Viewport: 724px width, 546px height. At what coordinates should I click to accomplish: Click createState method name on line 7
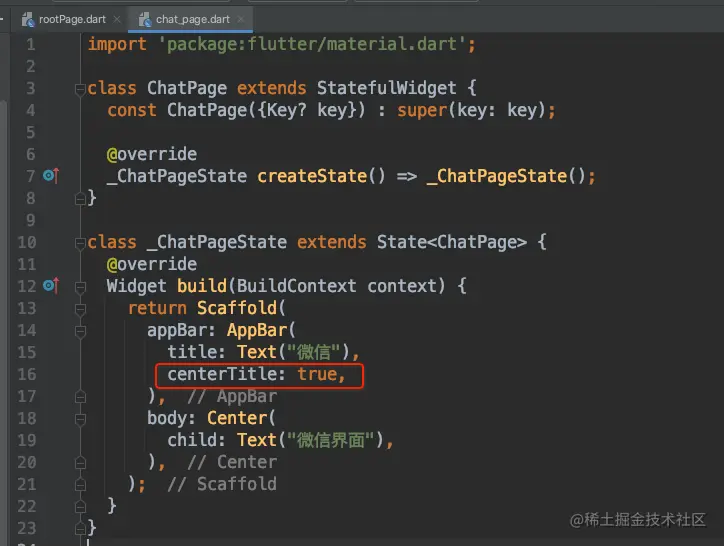312,176
